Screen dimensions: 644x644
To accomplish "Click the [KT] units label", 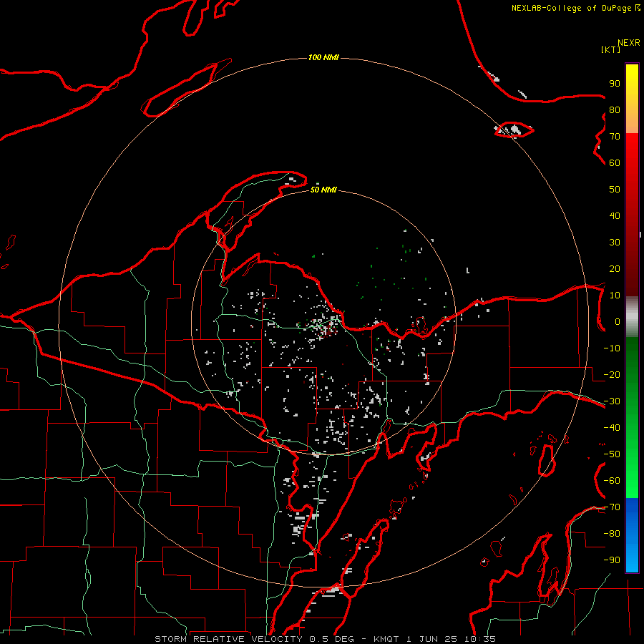I will pyautogui.click(x=611, y=49).
